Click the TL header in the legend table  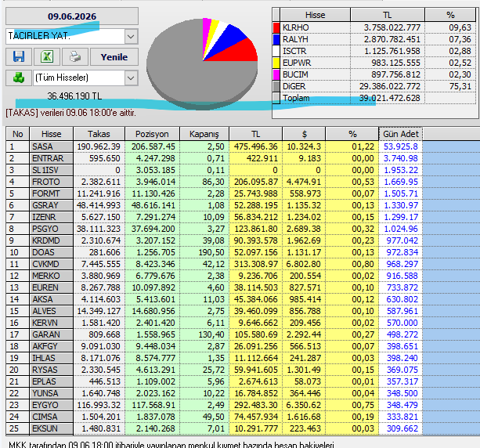388,15
